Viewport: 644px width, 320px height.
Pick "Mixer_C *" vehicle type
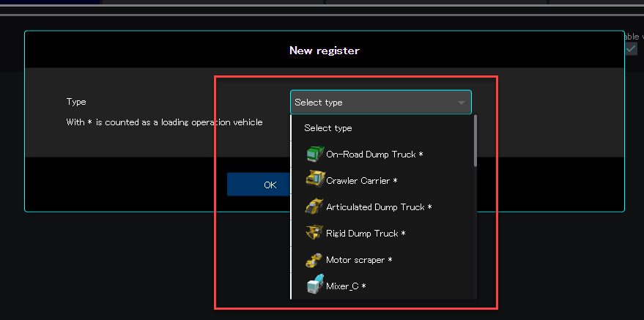(x=382, y=286)
